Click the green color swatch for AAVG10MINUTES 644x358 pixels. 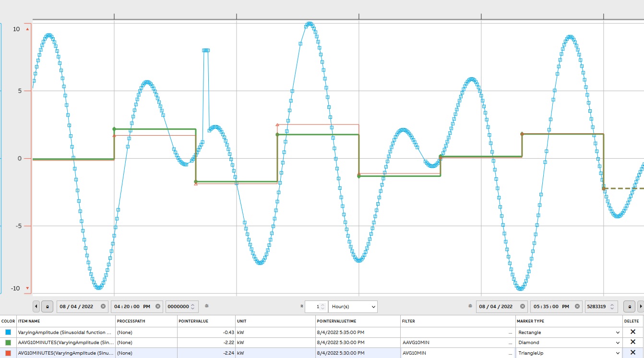coord(8,343)
